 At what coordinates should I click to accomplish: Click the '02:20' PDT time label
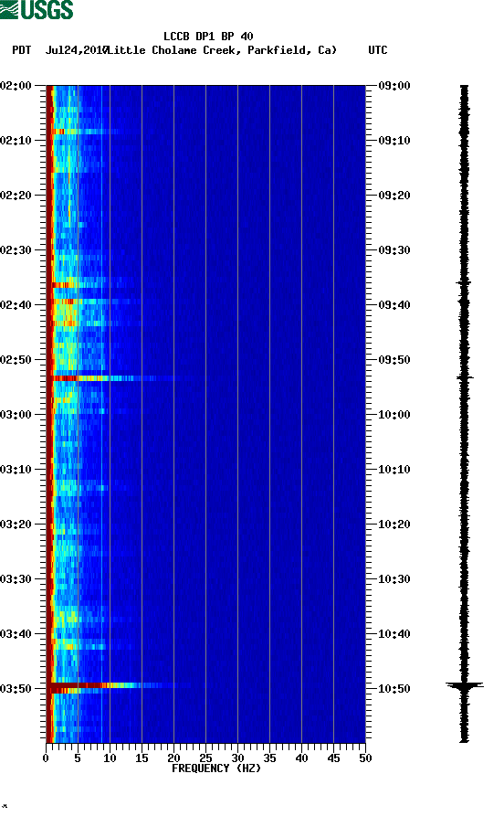coord(16,196)
